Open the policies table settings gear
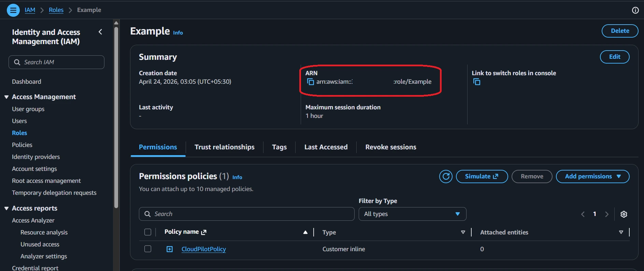This screenshot has width=644, height=271. (624, 214)
